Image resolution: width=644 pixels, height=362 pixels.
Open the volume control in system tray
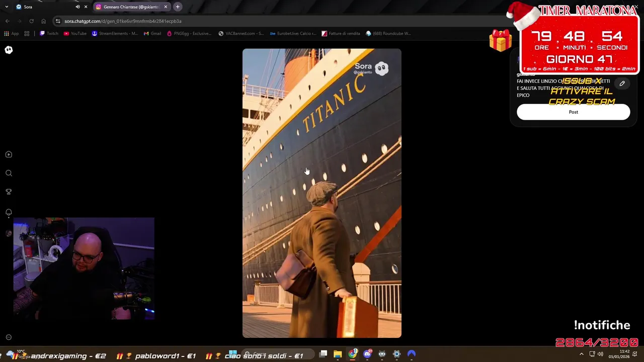point(600,354)
